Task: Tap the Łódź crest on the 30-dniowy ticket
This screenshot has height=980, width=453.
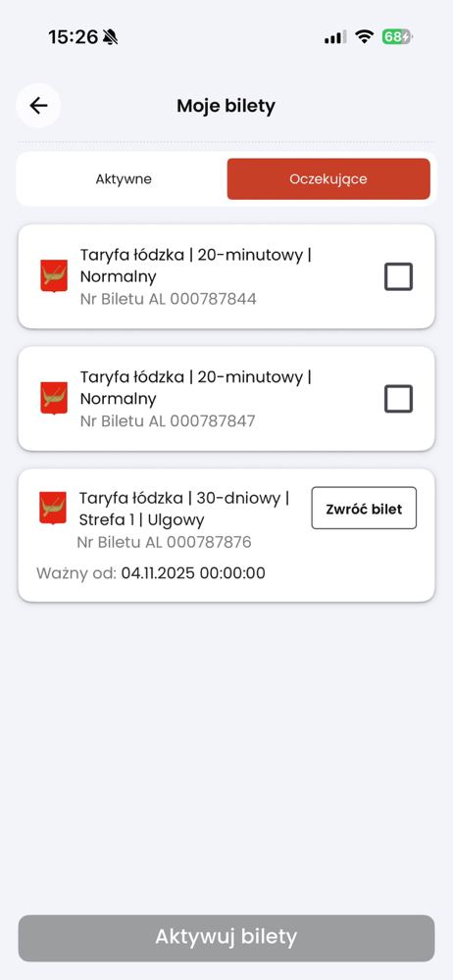Action: click(53, 508)
